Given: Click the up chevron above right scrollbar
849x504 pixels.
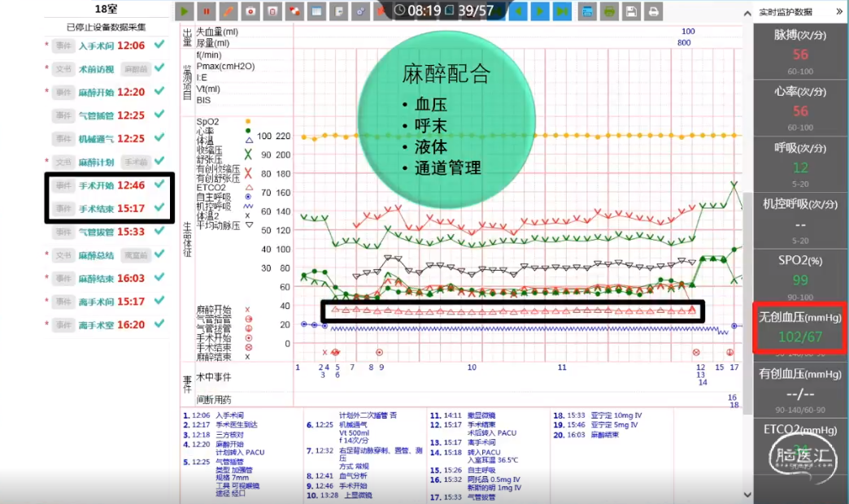Looking at the screenshot, I should [x=747, y=13].
